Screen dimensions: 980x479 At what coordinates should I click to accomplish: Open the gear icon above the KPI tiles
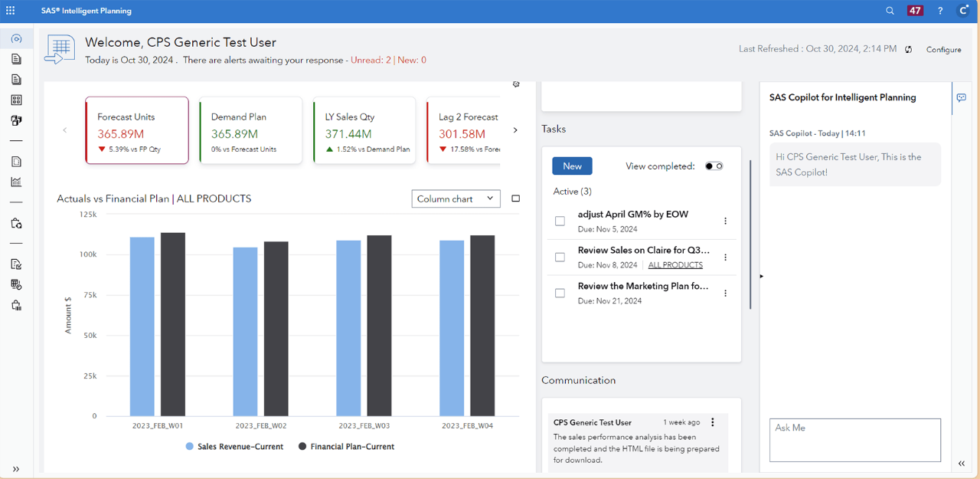pyautogui.click(x=516, y=84)
